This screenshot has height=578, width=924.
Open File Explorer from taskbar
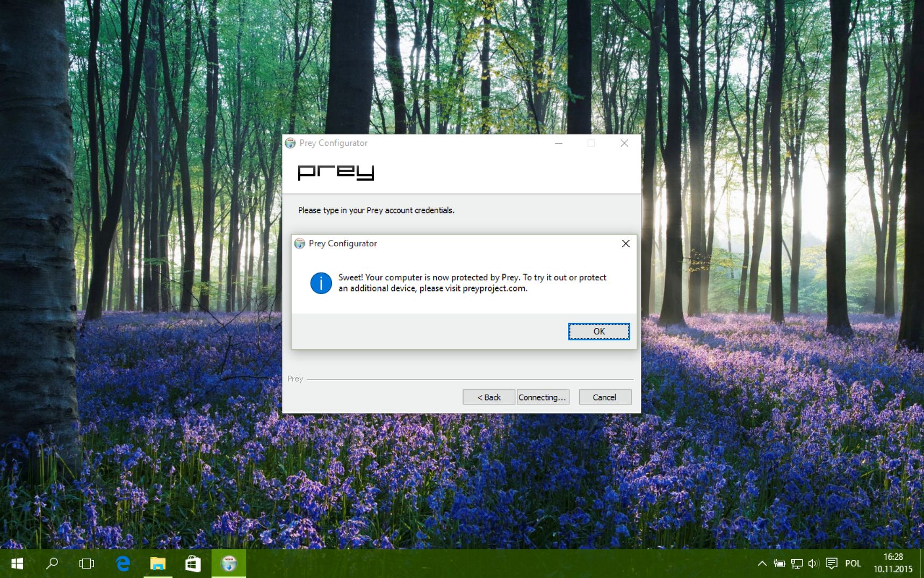(x=158, y=563)
